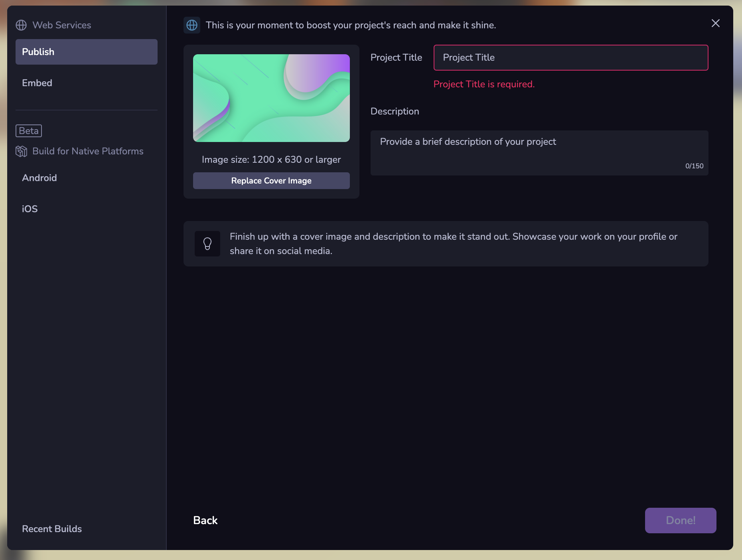Screen dimensions: 742x560
Task: Click the 0/150 character counter
Action: [694, 166]
